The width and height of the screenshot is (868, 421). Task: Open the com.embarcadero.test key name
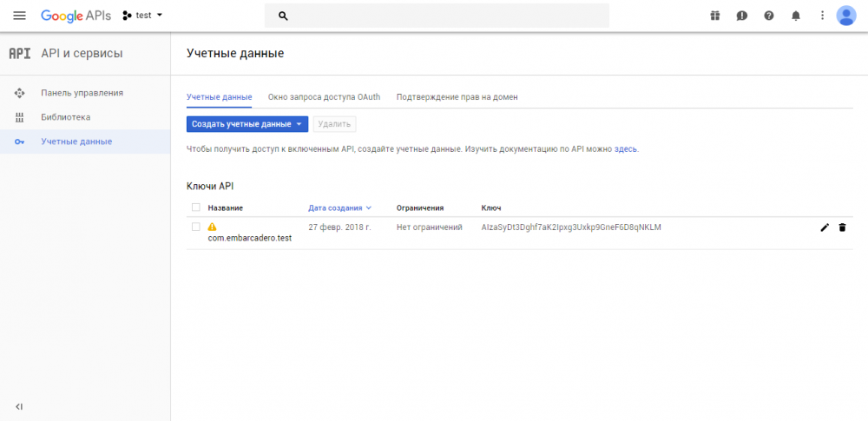(x=250, y=238)
